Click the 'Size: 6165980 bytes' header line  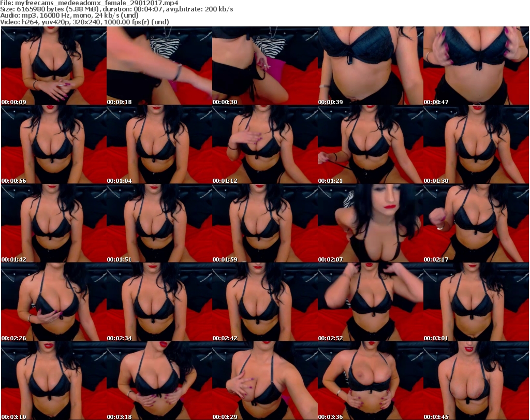(116, 9)
